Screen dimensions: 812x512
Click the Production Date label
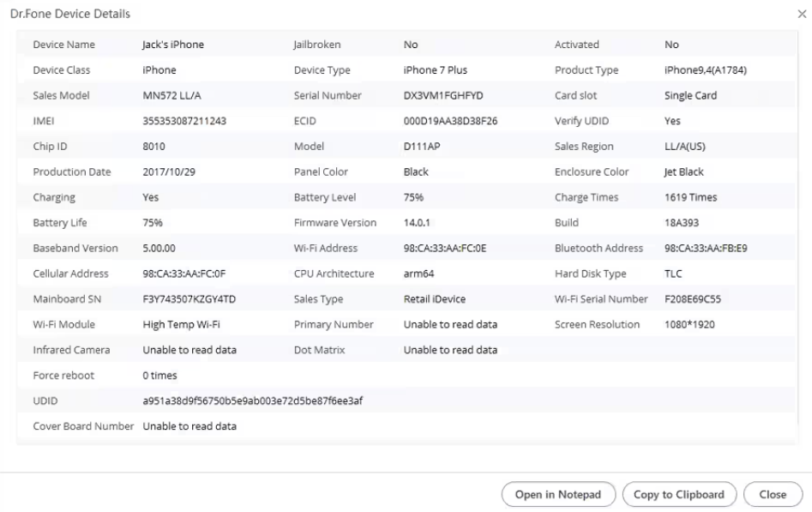click(71, 172)
